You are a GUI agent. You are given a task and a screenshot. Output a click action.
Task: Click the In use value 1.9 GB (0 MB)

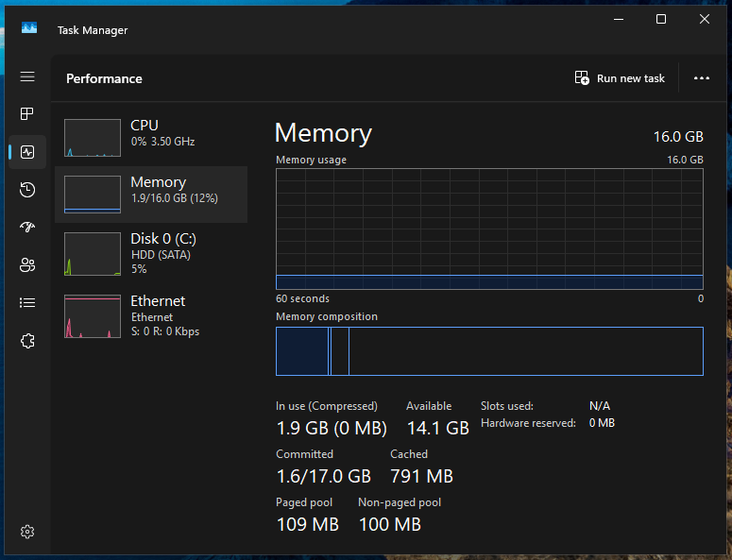tap(332, 428)
